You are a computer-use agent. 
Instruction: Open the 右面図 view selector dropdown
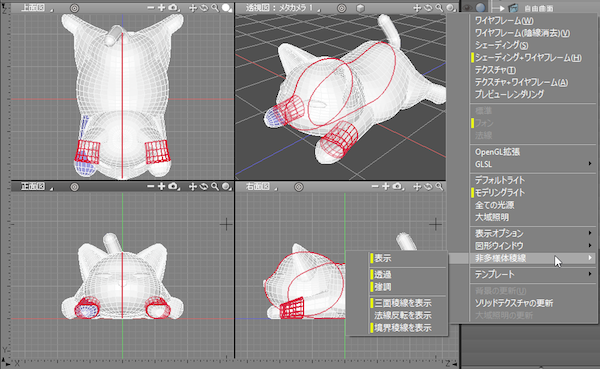261,186
